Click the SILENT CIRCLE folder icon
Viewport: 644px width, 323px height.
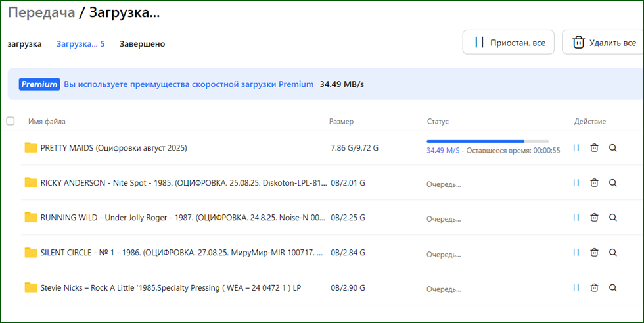(x=31, y=253)
